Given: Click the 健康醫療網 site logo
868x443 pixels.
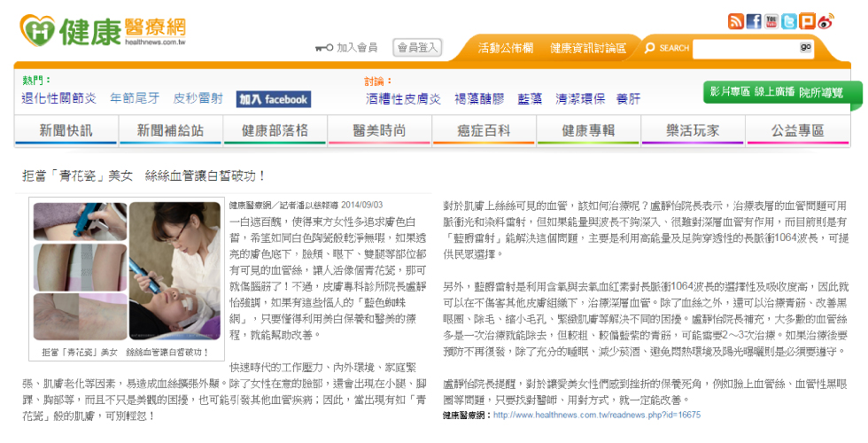Looking at the screenshot, I should point(103,30).
